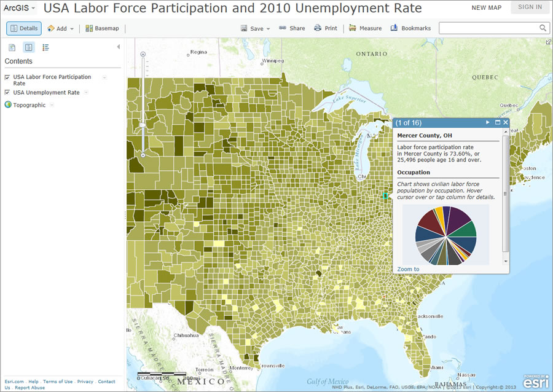The height and width of the screenshot is (392, 553).
Task: Click the Details tab
Action: (23, 28)
